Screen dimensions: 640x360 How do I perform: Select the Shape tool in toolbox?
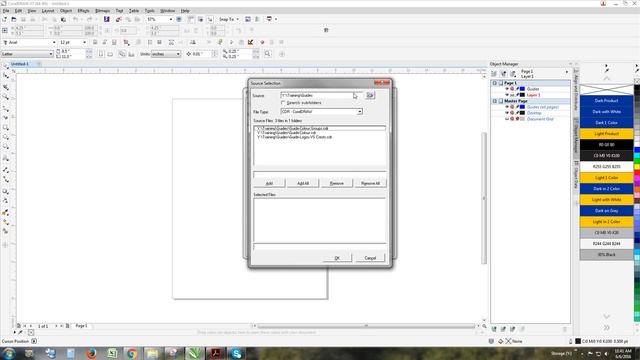[x=6, y=76]
